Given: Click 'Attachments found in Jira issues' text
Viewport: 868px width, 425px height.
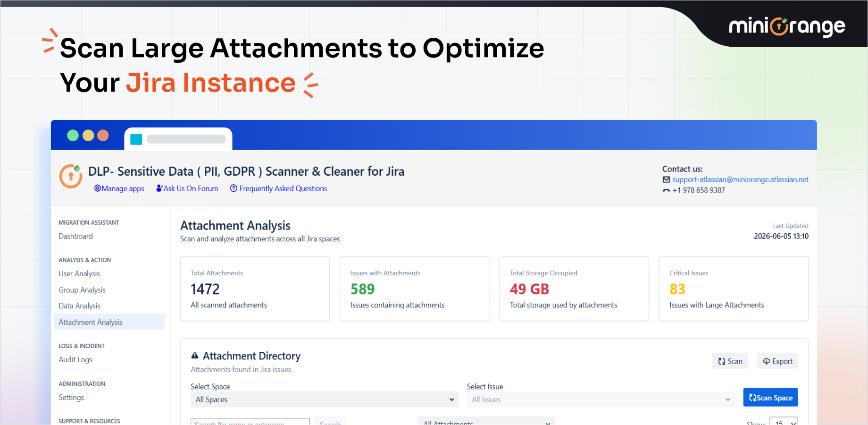Looking at the screenshot, I should (x=241, y=369).
